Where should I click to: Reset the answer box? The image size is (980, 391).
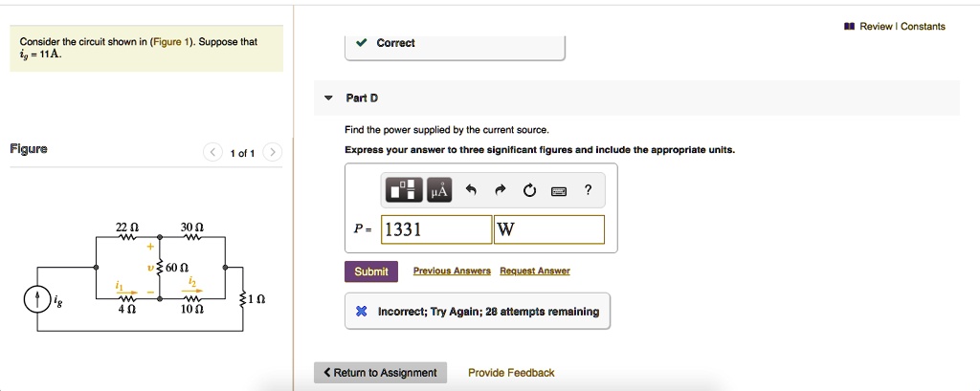(x=529, y=190)
